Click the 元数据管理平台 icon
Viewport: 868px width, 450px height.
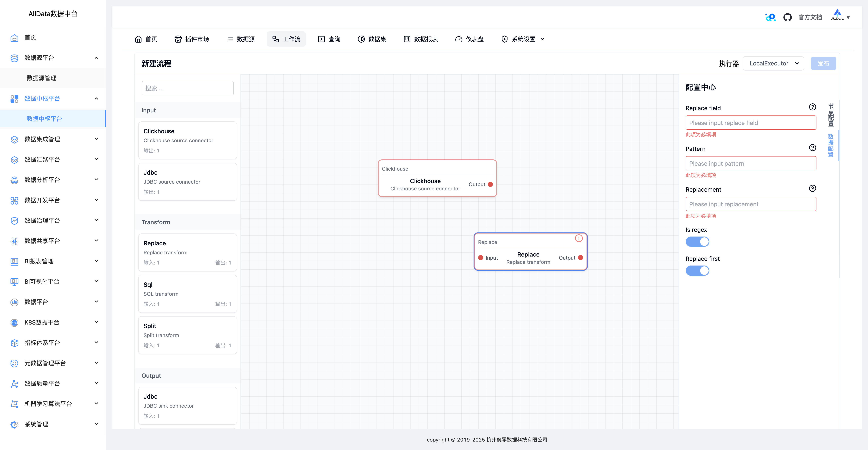(x=14, y=363)
